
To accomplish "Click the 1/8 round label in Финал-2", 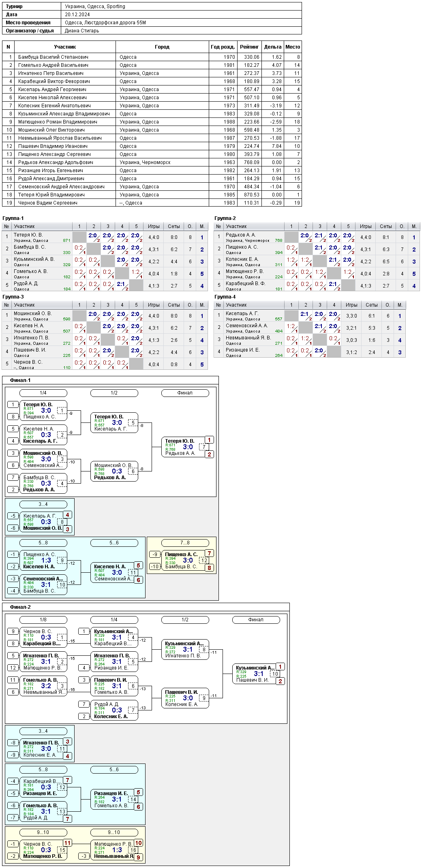I will pos(43,620).
